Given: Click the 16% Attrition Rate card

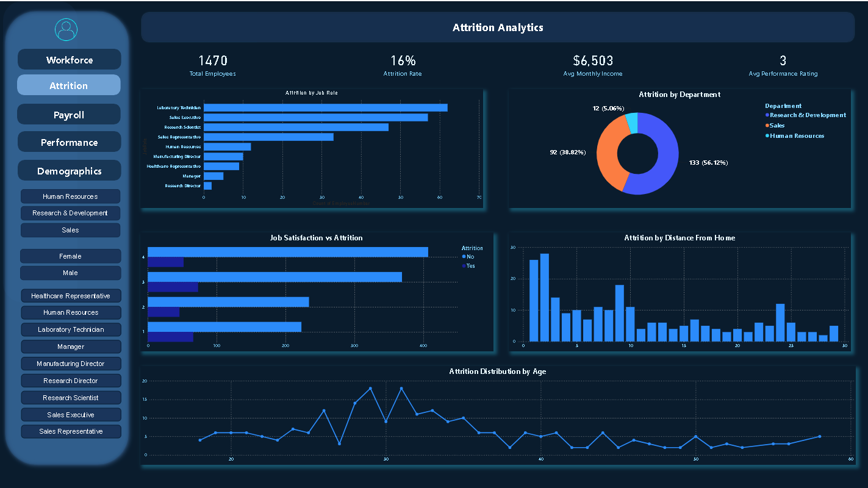Looking at the screenshot, I should pyautogui.click(x=403, y=65).
